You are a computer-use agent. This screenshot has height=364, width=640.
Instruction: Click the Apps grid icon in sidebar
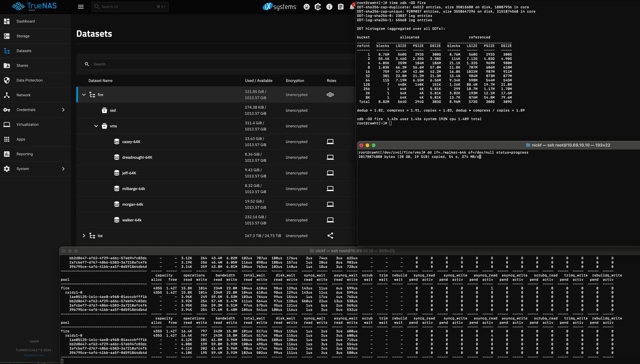[x=7, y=139]
